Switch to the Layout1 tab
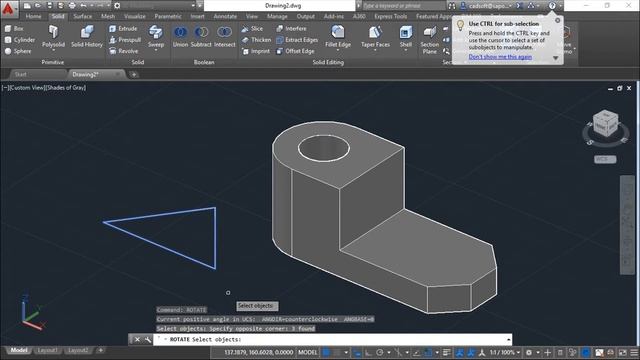Viewport: 640px width, 360px height. 47,350
